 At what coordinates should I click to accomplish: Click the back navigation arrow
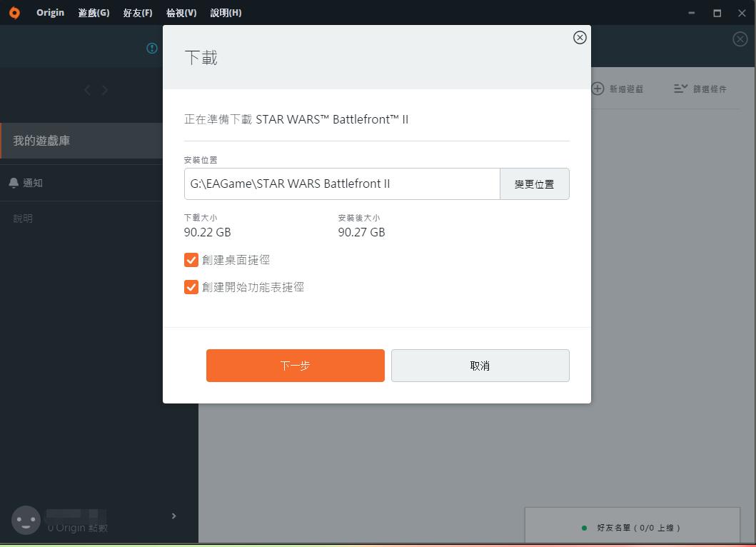[x=87, y=89]
